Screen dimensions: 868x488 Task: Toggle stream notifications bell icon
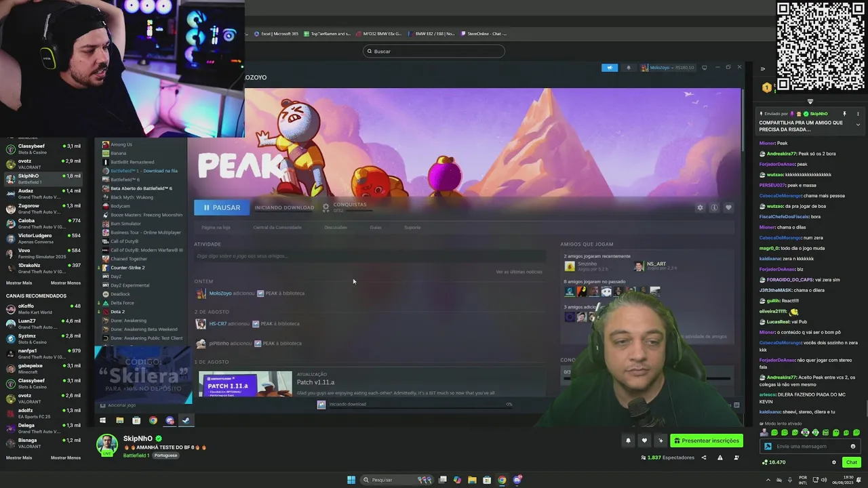[x=628, y=441]
